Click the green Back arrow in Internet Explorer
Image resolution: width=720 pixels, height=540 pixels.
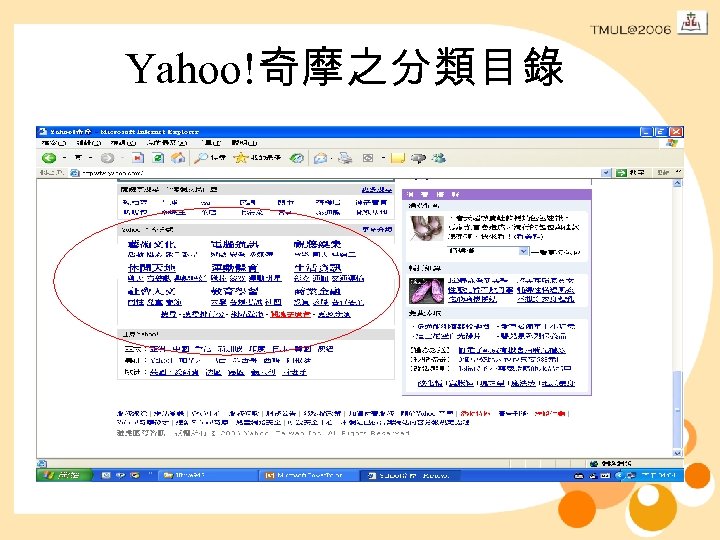coord(49,158)
